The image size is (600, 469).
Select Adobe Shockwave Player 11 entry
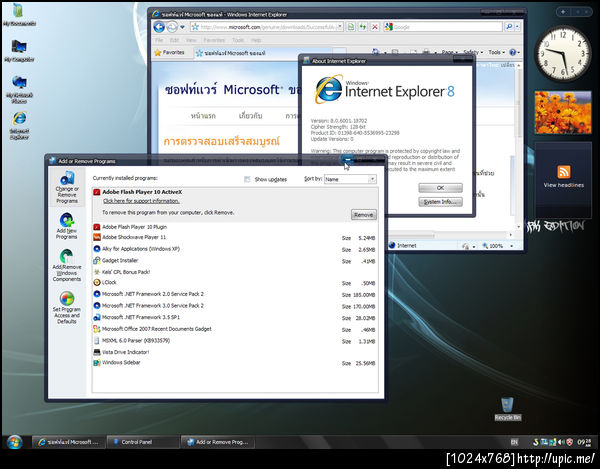[x=235, y=238]
